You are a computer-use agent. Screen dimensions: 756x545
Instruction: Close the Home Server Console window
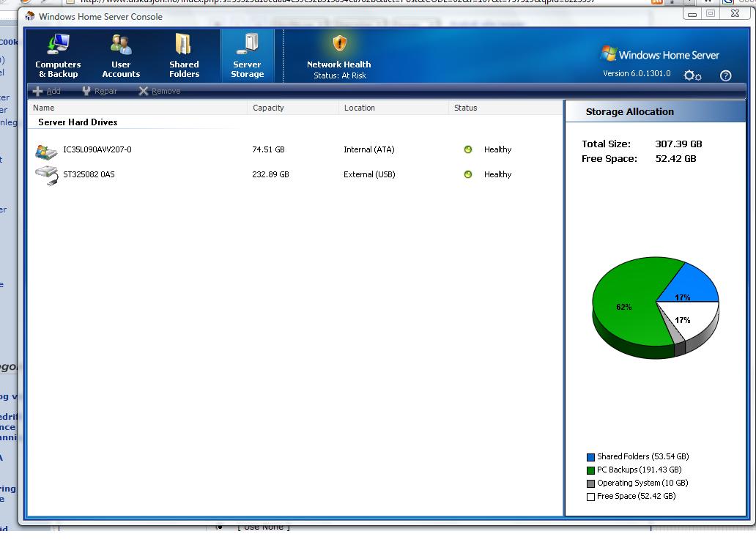click(735, 14)
